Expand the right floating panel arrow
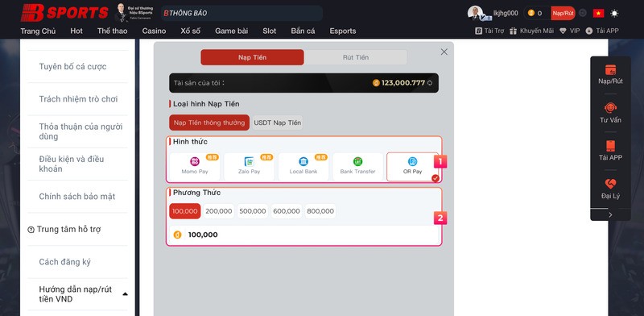This screenshot has height=316, width=644. pyautogui.click(x=610, y=214)
